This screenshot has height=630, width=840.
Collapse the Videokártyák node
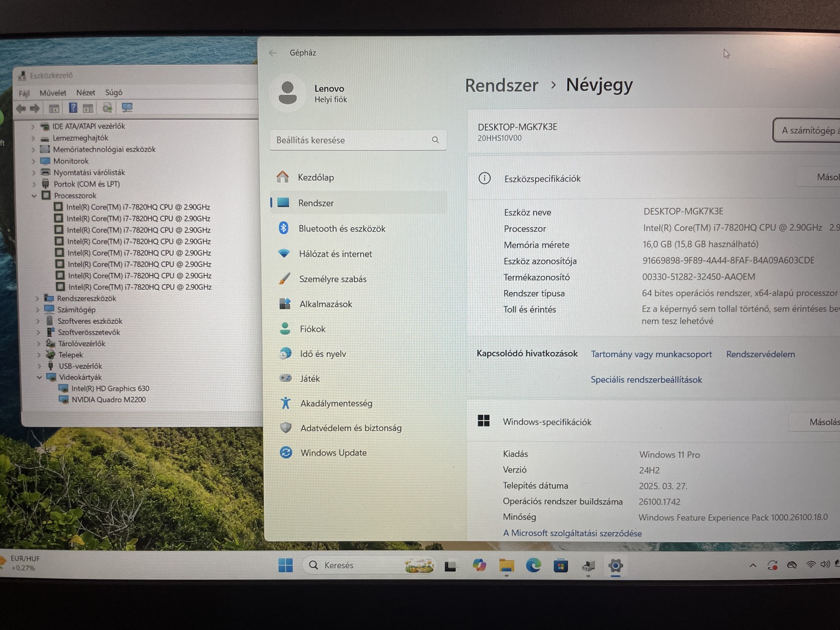point(39,377)
